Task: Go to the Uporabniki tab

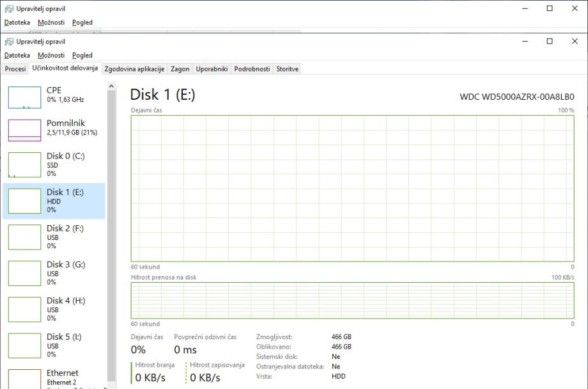Action: tap(212, 69)
